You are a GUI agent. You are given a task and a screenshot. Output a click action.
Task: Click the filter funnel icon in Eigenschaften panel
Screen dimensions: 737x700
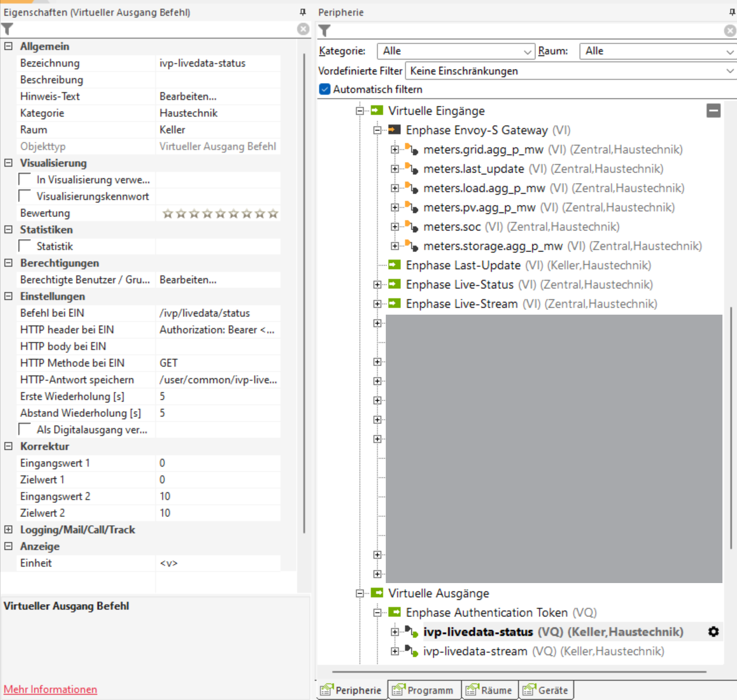tap(7, 29)
